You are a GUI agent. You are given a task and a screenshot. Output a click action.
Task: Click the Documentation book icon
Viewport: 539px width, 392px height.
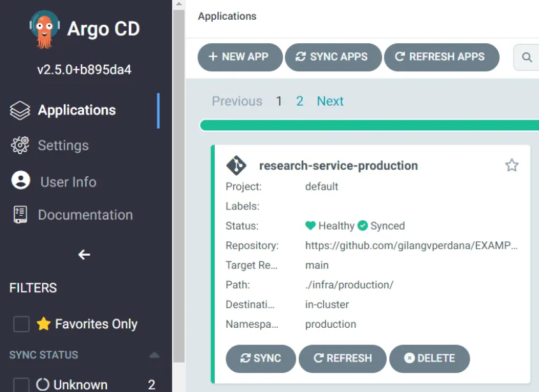pos(20,215)
